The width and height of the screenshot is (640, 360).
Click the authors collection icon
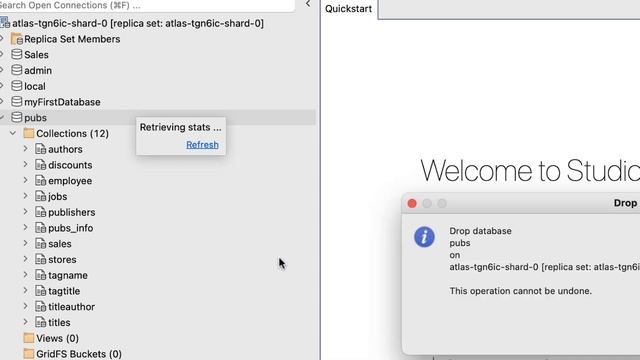click(x=40, y=149)
